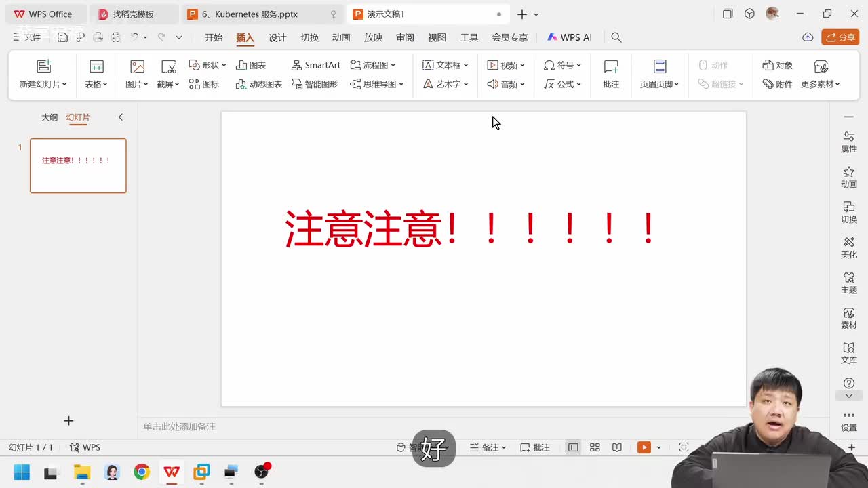Click the notes area 单击此处添加备注

[x=179, y=426]
